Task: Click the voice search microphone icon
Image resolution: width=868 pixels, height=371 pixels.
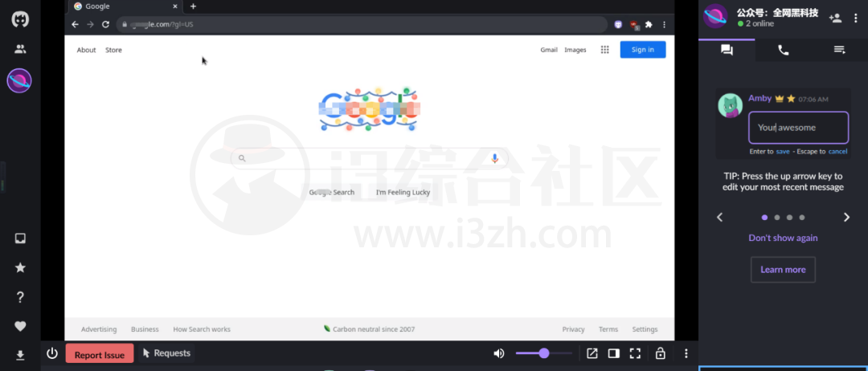Action: point(495,158)
